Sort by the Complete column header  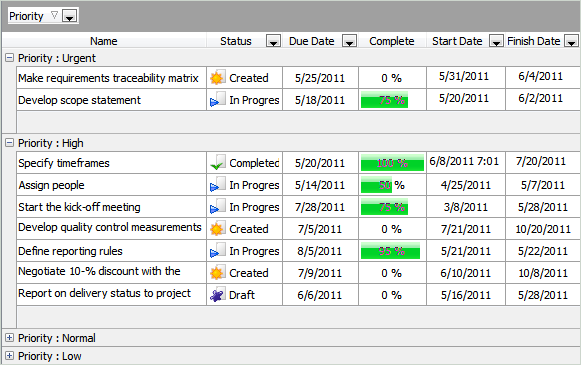tap(392, 41)
